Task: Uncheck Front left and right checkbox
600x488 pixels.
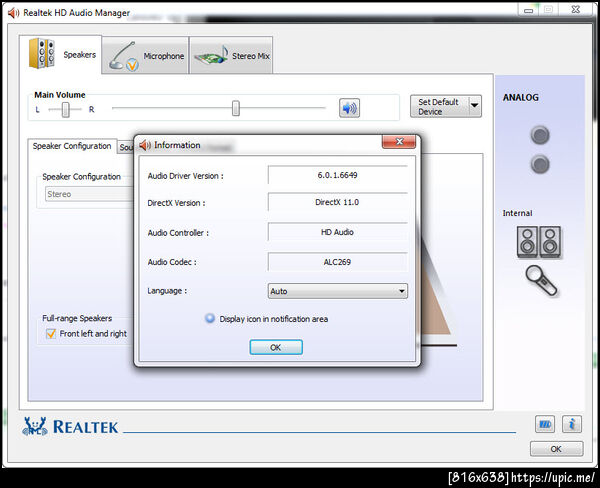Action: pyautogui.click(x=51, y=334)
